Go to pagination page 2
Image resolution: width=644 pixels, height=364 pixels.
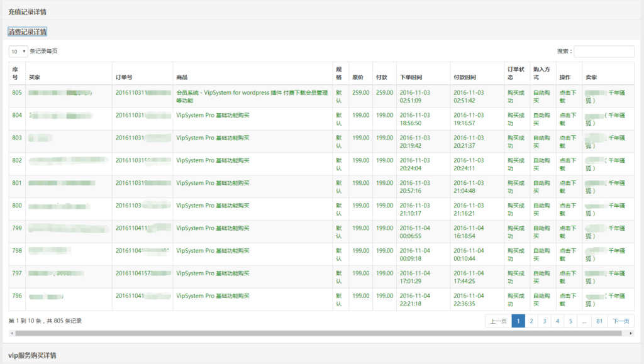coord(531,321)
